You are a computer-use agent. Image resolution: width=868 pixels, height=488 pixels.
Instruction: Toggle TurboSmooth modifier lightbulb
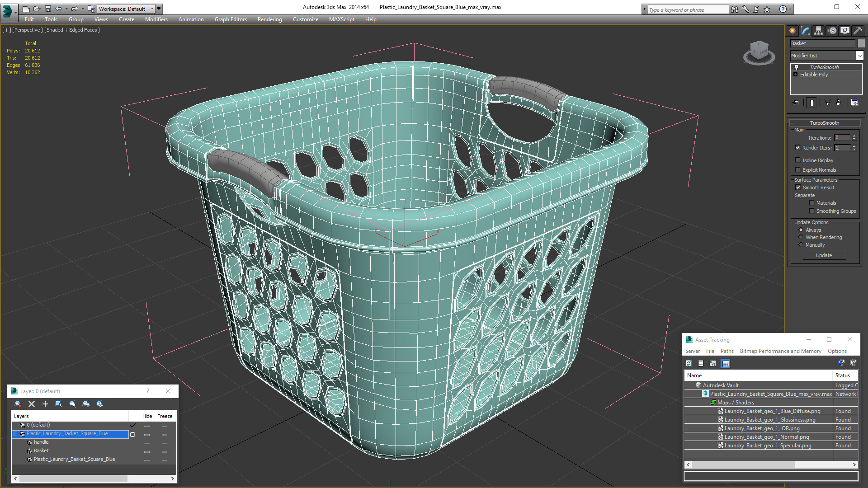(x=797, y=67)
